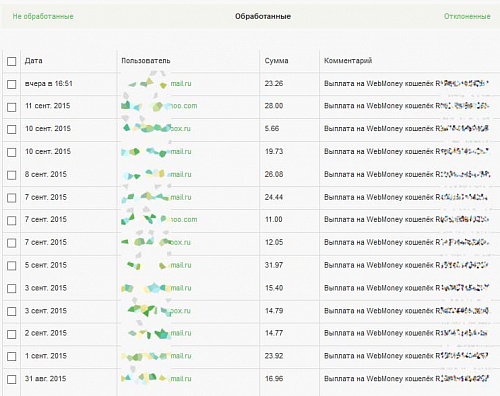The width and height of the screenshot is (500, 396).
Task: Click the Пользователь column header
Action: 146,61
